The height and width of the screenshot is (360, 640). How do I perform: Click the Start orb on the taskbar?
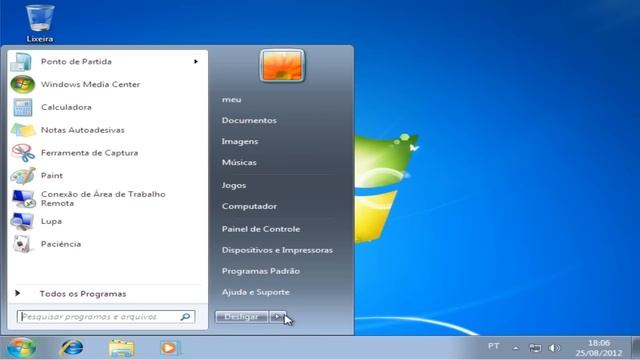21,348
